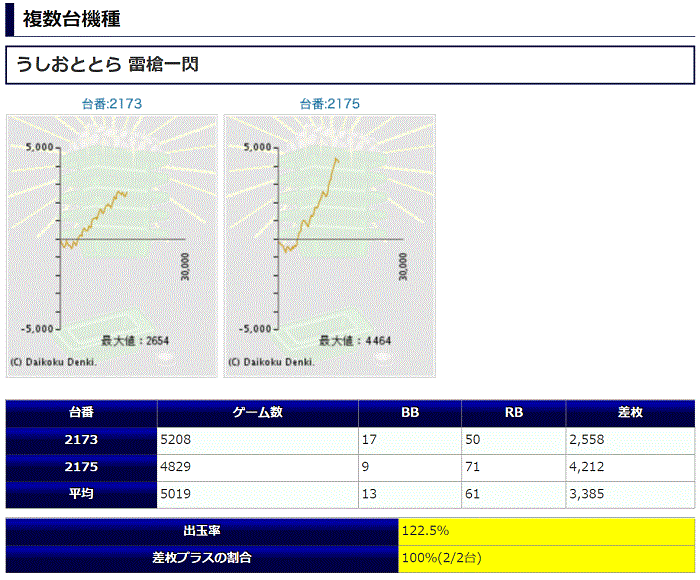Click the 4,212 差枚 value cell
The image size is (700, 580).
(x=630, y=467)
